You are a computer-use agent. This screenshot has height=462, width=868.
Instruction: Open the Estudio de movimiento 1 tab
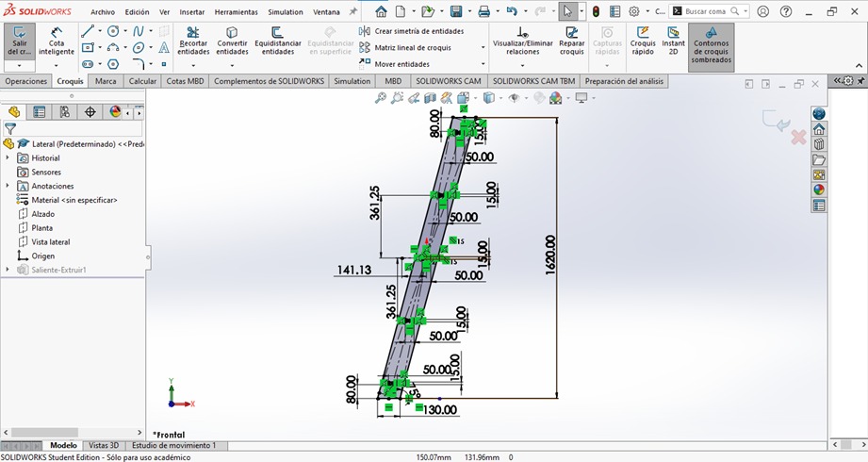pos(173,445)
